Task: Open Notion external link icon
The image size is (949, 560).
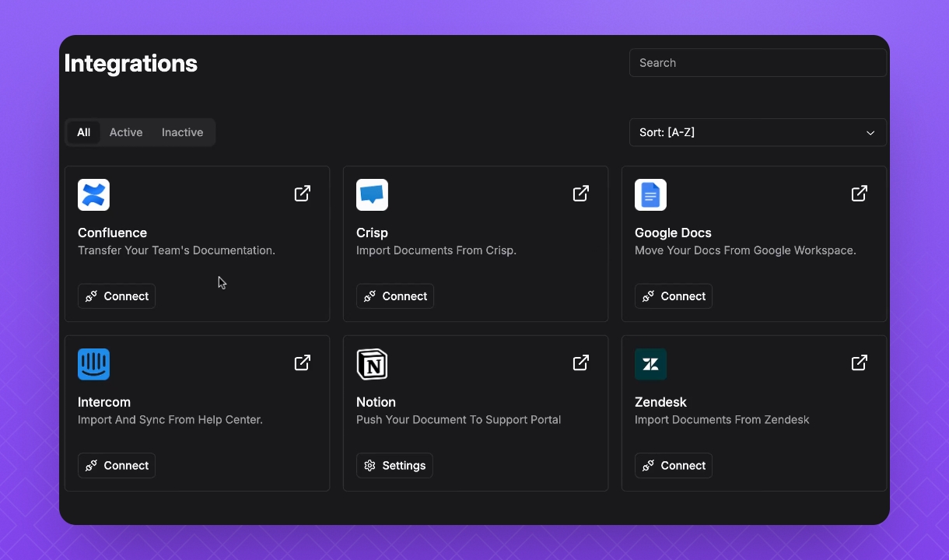Action: coord(581,363)
